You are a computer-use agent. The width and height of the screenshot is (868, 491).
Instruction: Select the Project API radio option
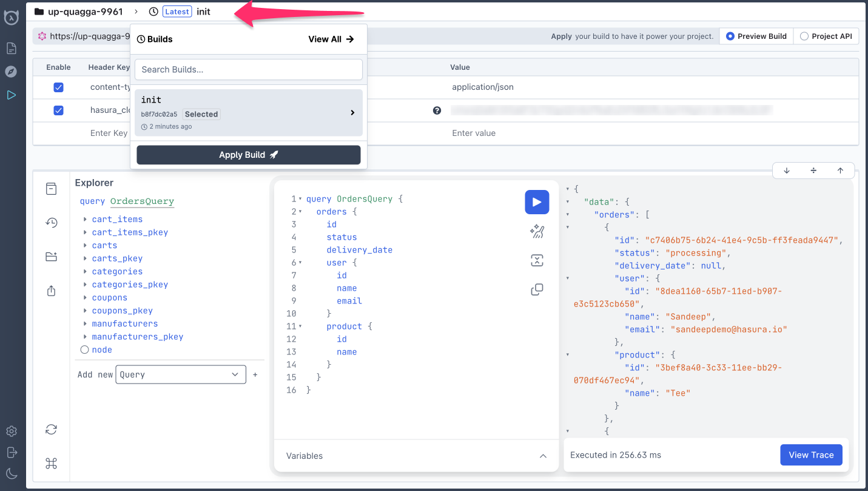tap(826, 36)
